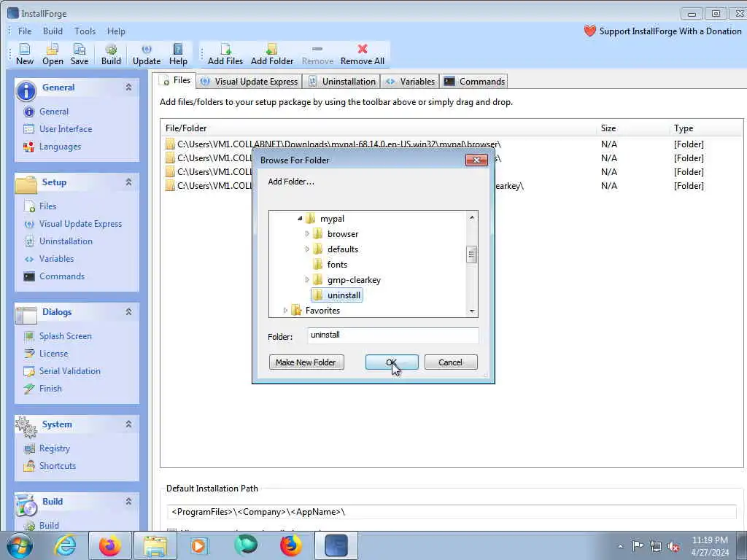
Task: Open Windows Explorer from taskbar
Action: (x=155, y=545)
